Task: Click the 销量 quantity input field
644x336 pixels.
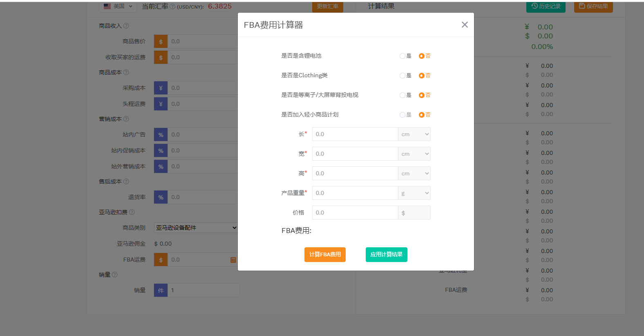Action: coord(203,290)
